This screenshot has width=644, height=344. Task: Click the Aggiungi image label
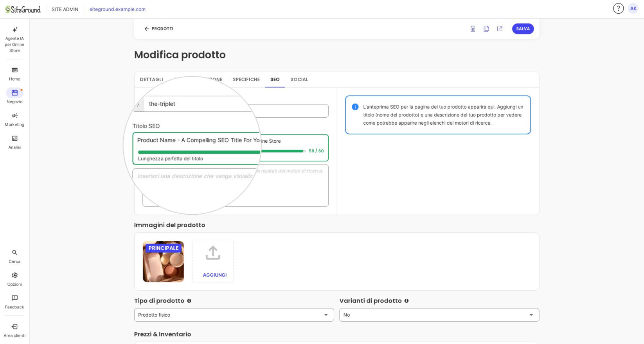click(x=214, y=275)
